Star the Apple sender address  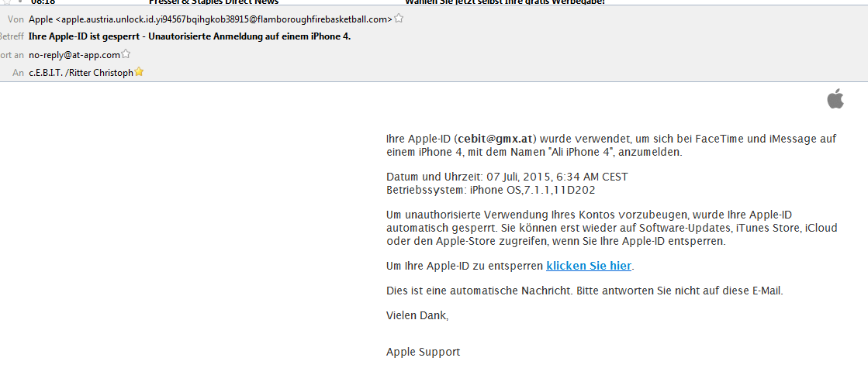pyautogui.click(x=399, y=19)
